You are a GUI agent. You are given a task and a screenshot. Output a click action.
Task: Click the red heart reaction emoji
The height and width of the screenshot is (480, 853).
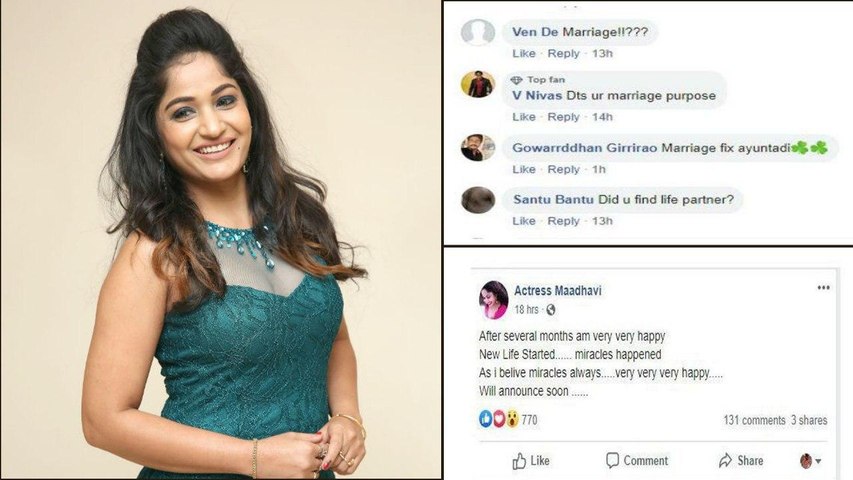tap(498, 419)
